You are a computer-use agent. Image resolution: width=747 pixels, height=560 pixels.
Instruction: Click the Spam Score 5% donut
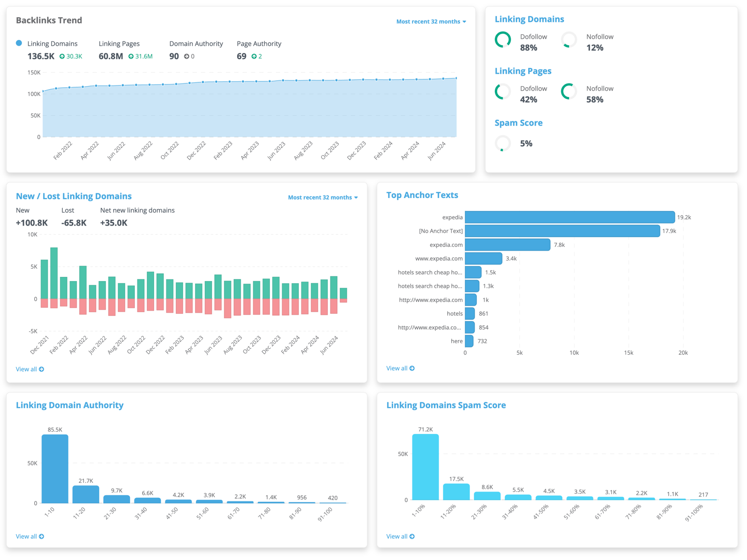pos(503,143)
